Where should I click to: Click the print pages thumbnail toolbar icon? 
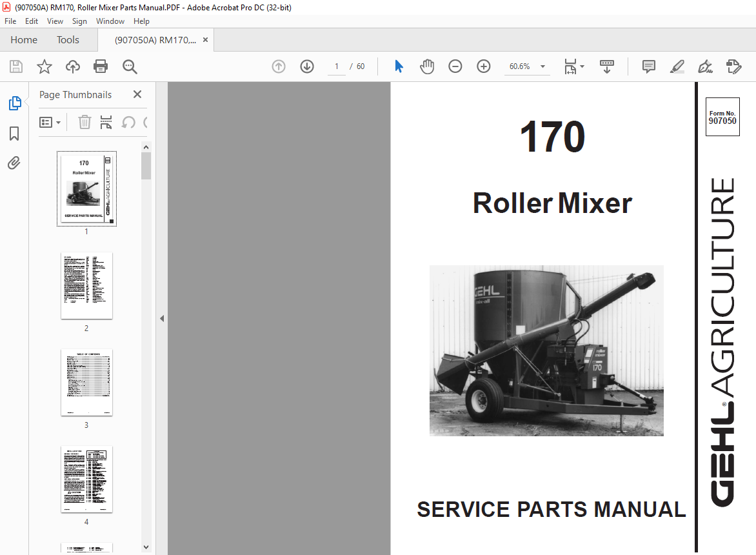(x=106, y=123)
